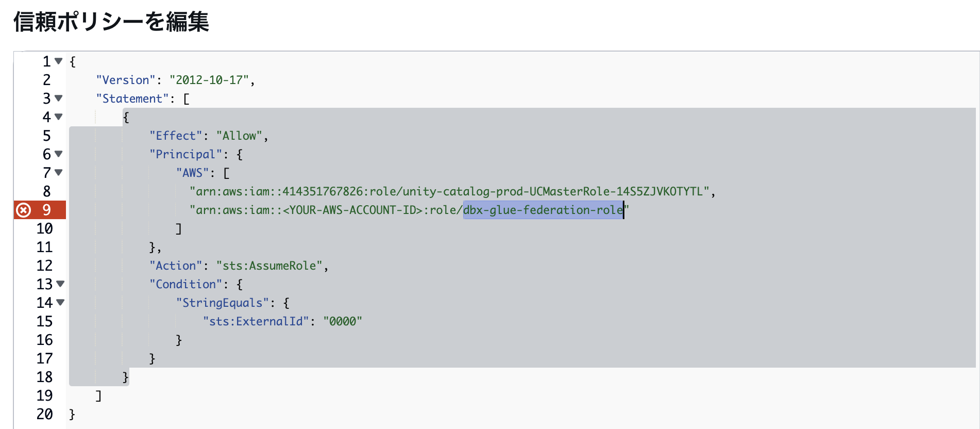Click the "2012-10-17" version value
This screenshot has width=980, height=429.
point(209,80)
